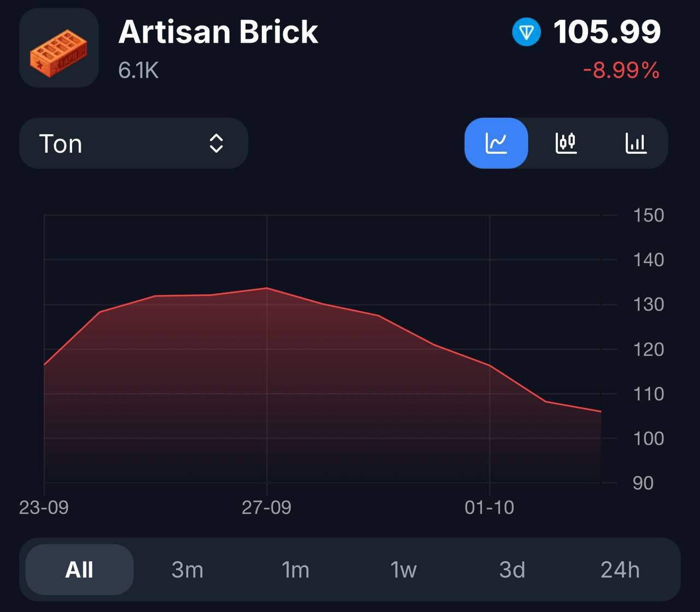Switch to candlestick chart view

click(566, 143)
